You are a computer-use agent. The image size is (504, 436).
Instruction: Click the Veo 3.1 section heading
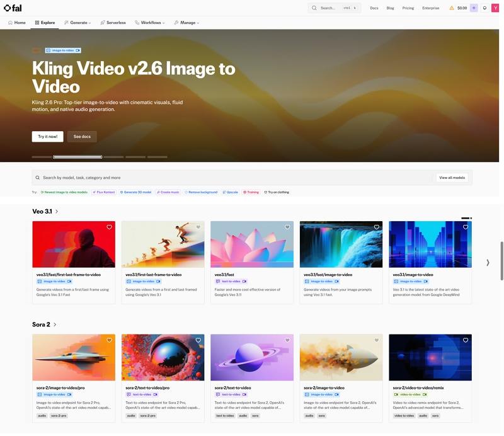coord(42,212)
